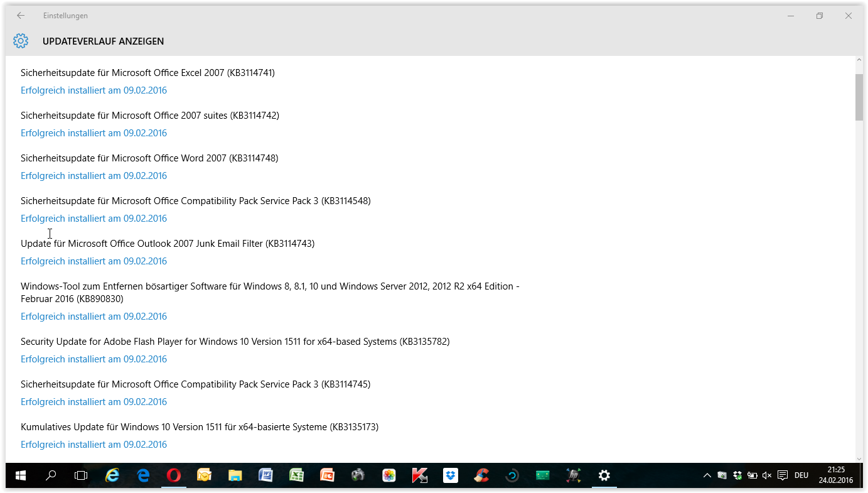Open taskbar search magnifier
The height and width of the screenshot is (493, 868).
point(51,475)
